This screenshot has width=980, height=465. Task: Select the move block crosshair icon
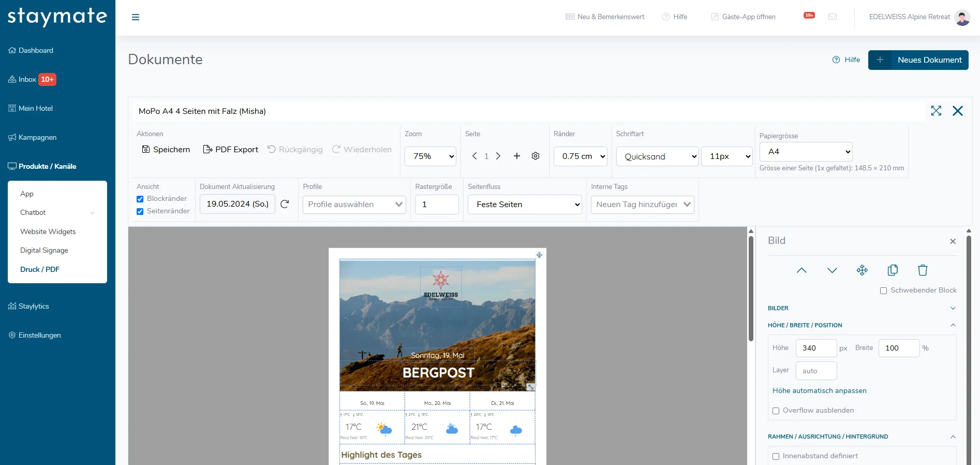(x=862, y=270)
